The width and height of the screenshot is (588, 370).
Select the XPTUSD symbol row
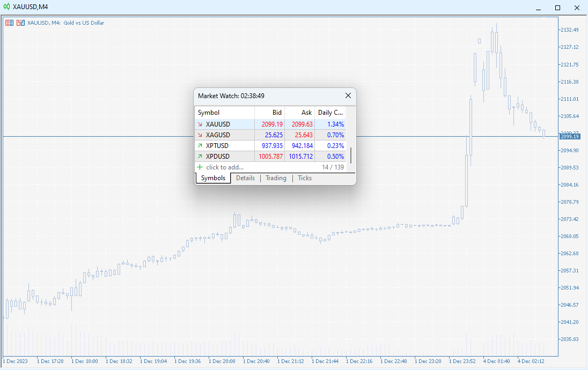click(x=270, y=145)
